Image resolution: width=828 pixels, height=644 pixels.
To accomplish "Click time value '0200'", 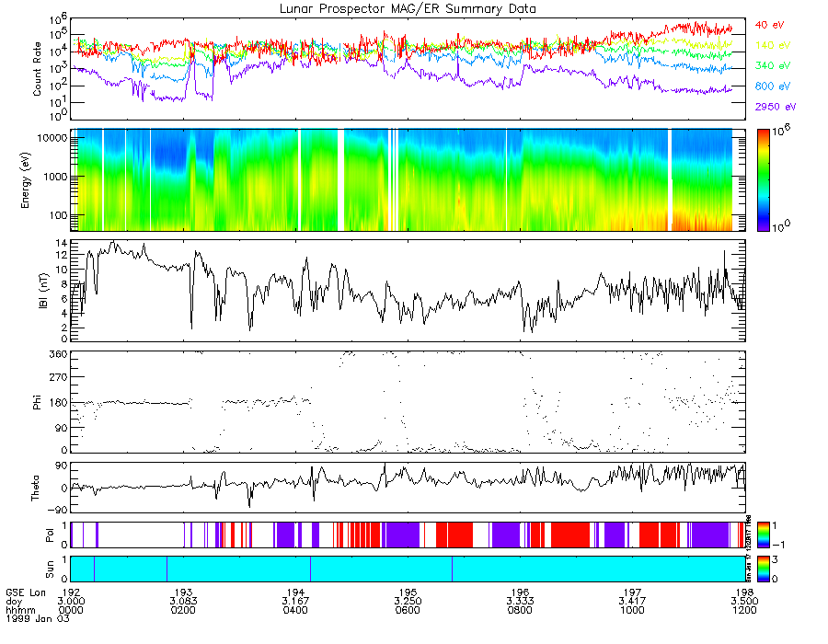I will [x=183, y=610].
